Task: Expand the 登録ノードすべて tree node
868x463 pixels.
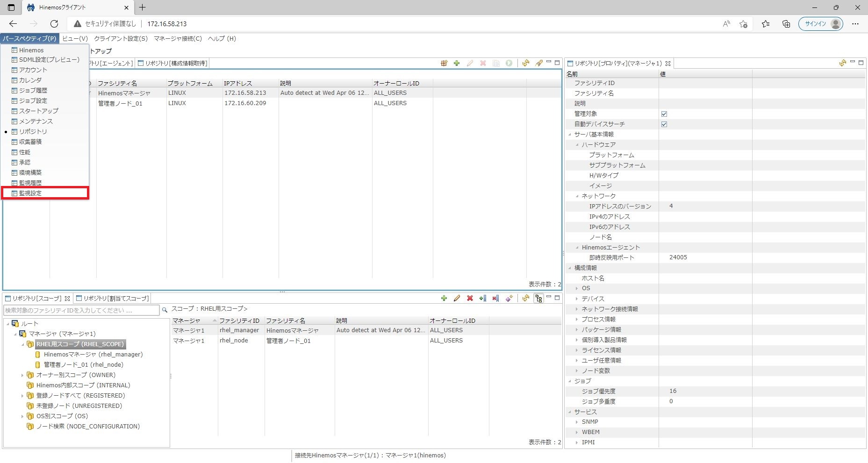Action: point(22,396)
